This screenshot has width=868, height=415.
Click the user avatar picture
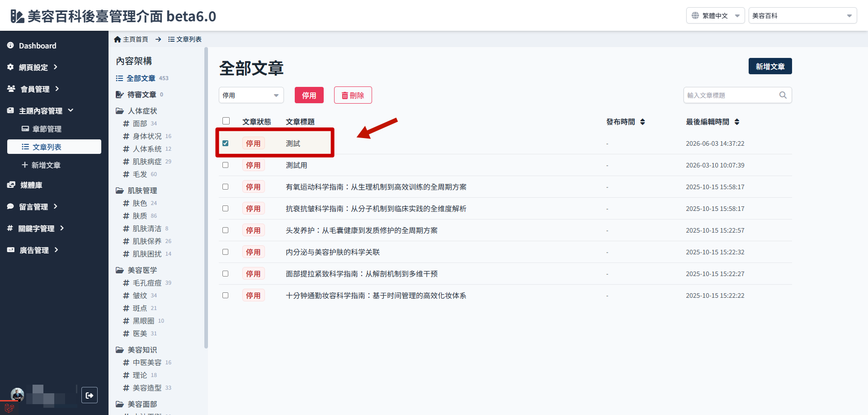[x=17, y=395]
